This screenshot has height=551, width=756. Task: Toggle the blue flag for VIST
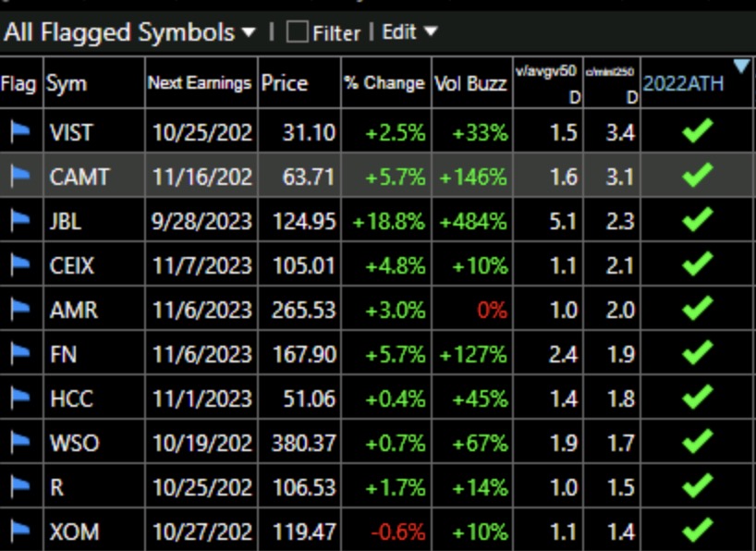click(x=20, y=131)
